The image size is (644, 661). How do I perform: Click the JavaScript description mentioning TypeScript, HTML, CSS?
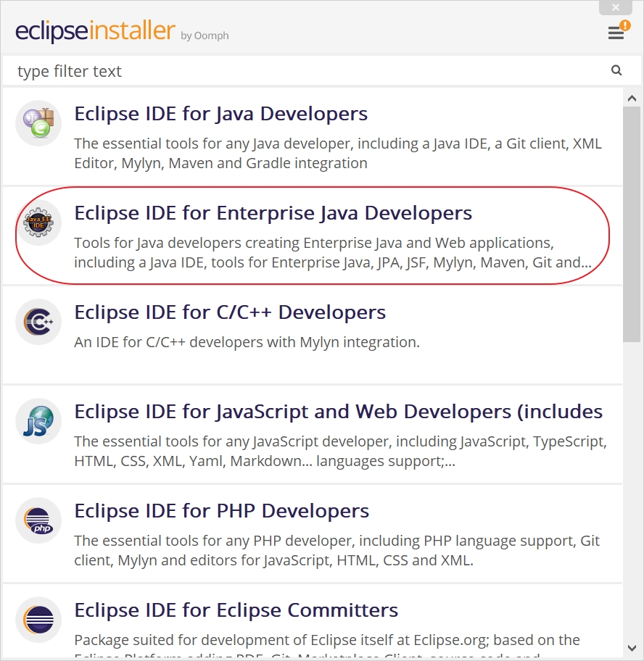[340, 451]
